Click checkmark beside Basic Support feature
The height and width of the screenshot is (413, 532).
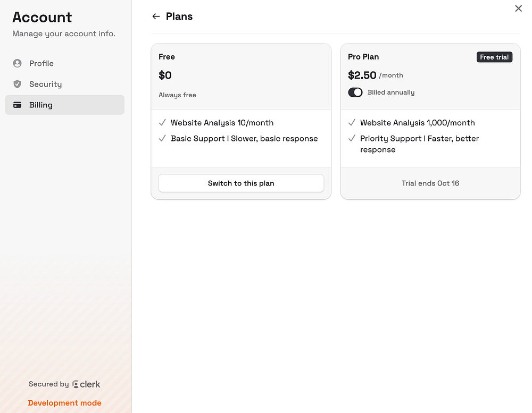tap(162, 139)
